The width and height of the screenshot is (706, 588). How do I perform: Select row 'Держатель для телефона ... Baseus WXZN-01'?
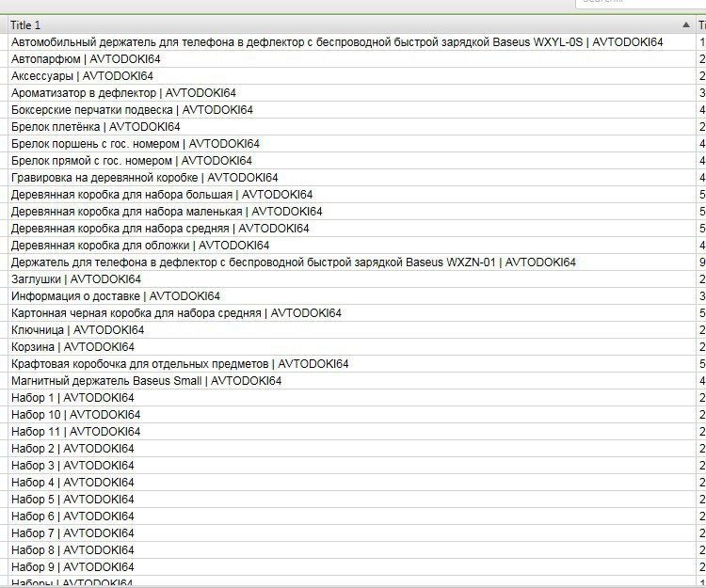pos(352,262)
